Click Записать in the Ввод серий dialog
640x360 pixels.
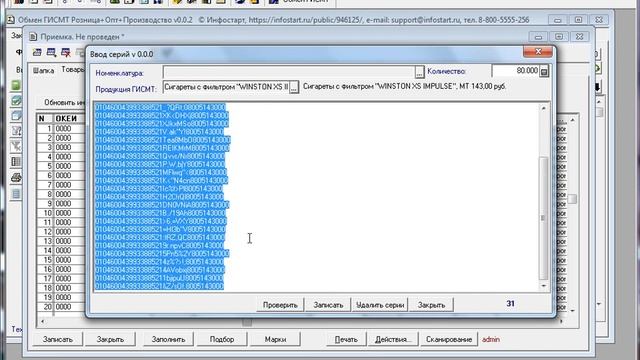click(328, 305)
